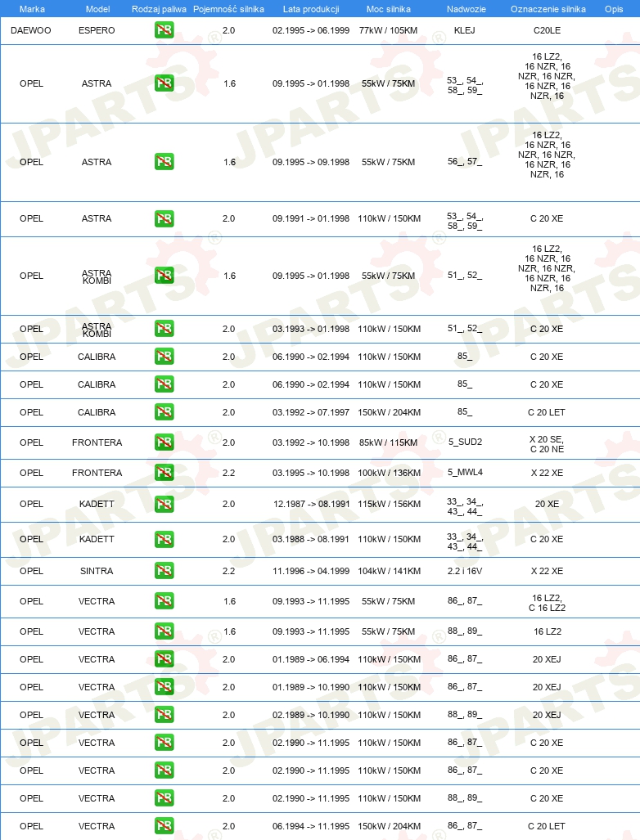The image size is (640, 840).
Task: Click fuel icon in FRONTERA 2.2 row
Action: tap(164, 473)
